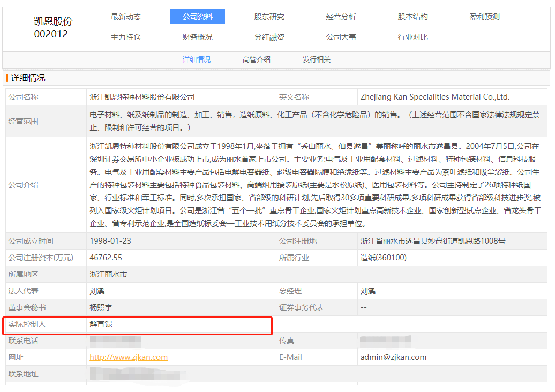The width and height of the screenshot is (555, 392).
Task: Click the 网址 row label
Action: tap(16, 357)
